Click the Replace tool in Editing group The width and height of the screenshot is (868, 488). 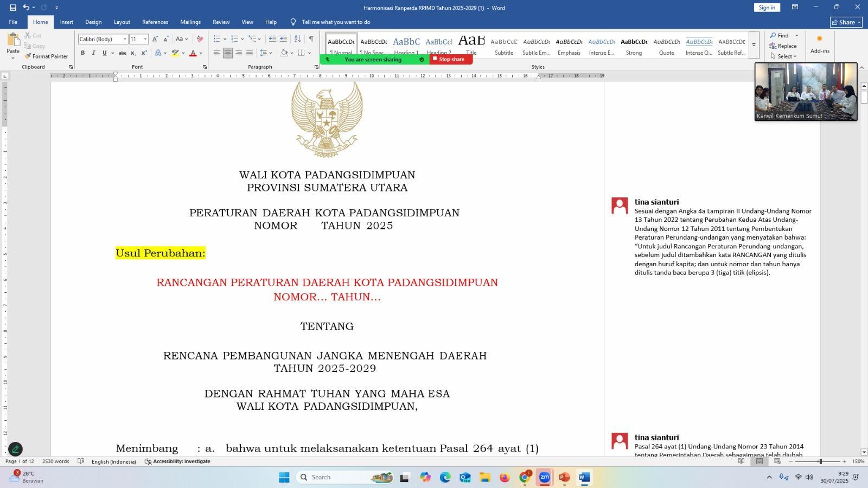pyautogui.click(x=783, y=46)
